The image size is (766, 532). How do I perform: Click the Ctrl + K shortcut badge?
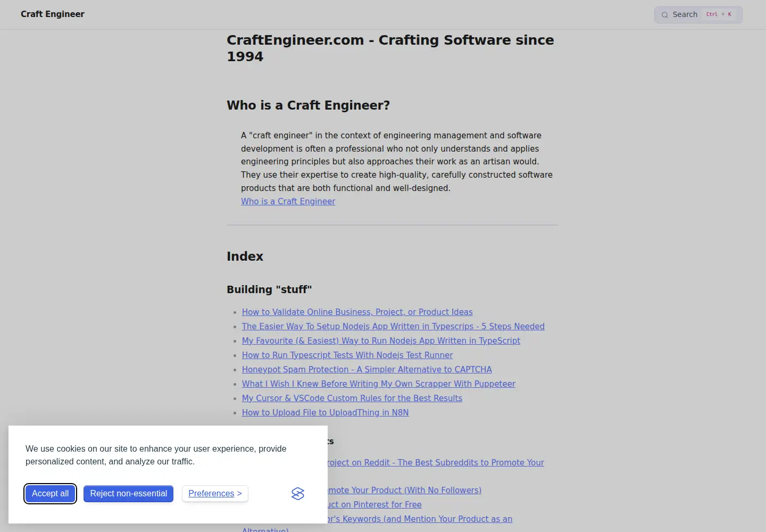click(x=719, y=14)
